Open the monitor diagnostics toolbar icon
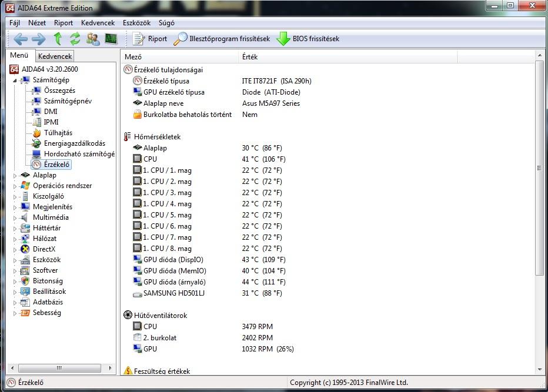 coord(111,39)
